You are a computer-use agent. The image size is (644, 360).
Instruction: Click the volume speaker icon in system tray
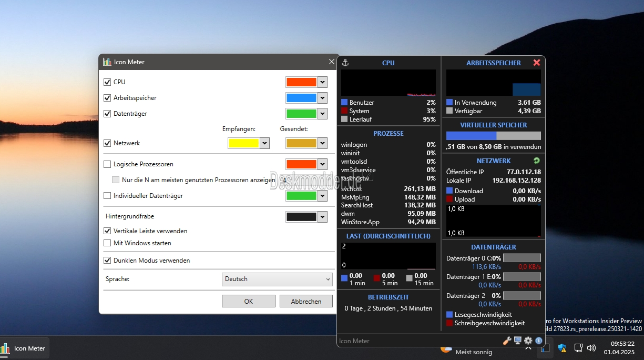591,348
